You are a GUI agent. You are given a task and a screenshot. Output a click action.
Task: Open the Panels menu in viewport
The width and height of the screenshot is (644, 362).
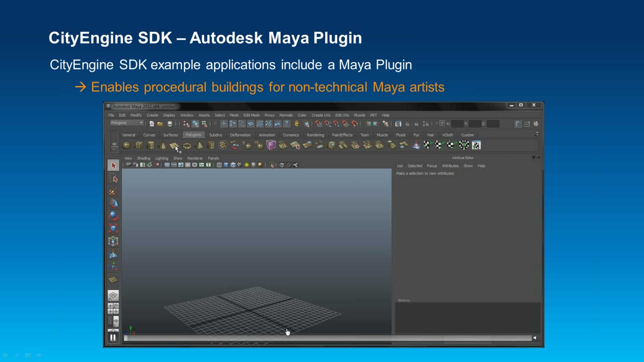click(x=213, y=158)
